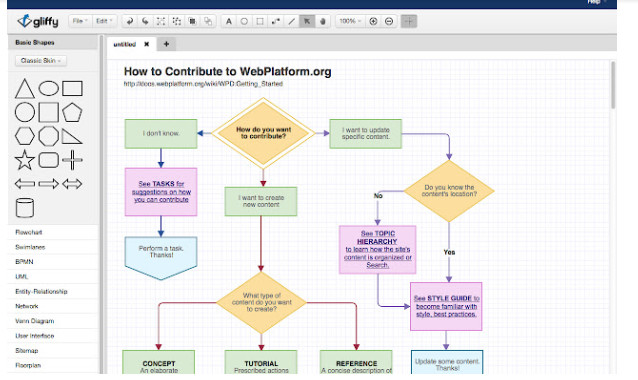This screenshot has height=380, width=638.
Task: Pick the ellipse shape from Basic Shapes
Action: pos(48,88)
